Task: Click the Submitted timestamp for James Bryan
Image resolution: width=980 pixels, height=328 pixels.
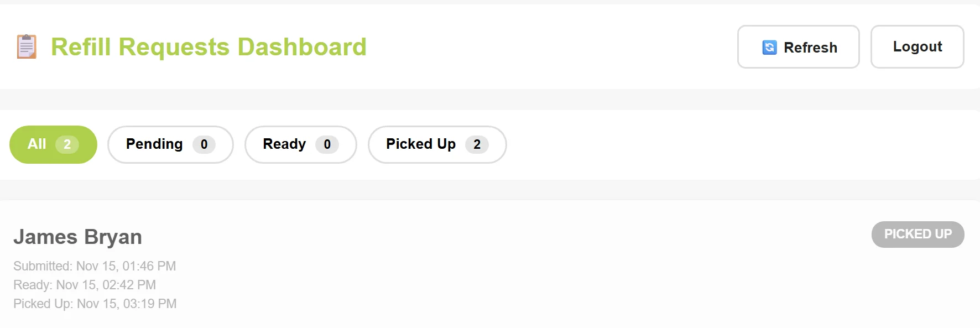Action: coord(95,265)
